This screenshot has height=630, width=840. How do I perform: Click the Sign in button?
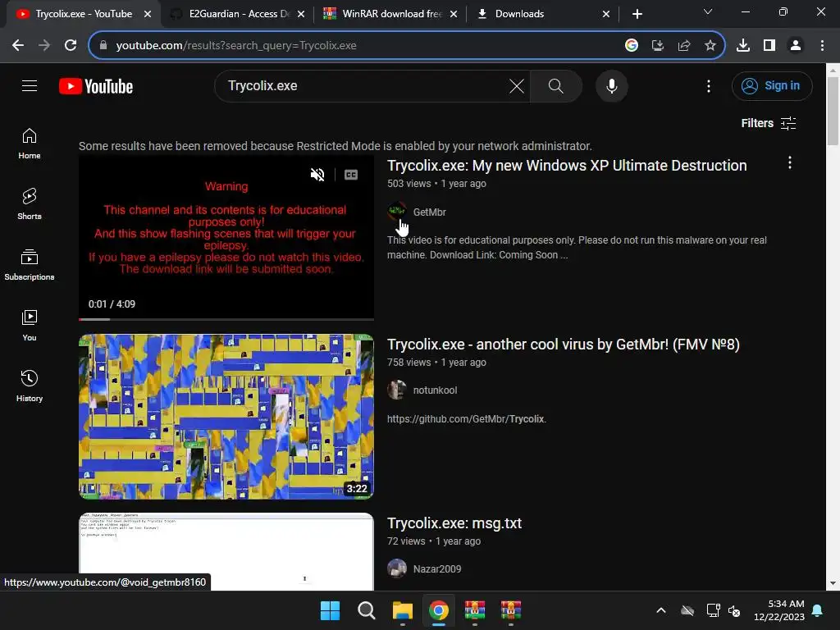pos(771,85)
